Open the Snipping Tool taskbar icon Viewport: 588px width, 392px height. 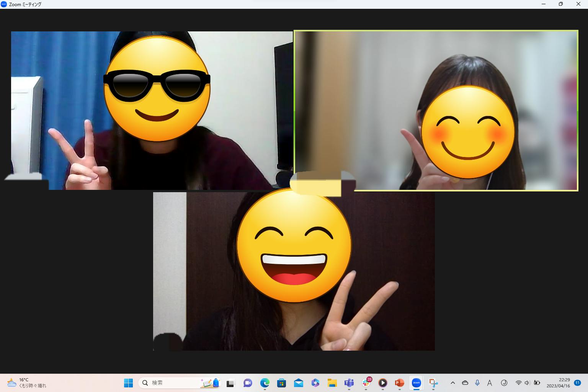[x=433, y=383]
